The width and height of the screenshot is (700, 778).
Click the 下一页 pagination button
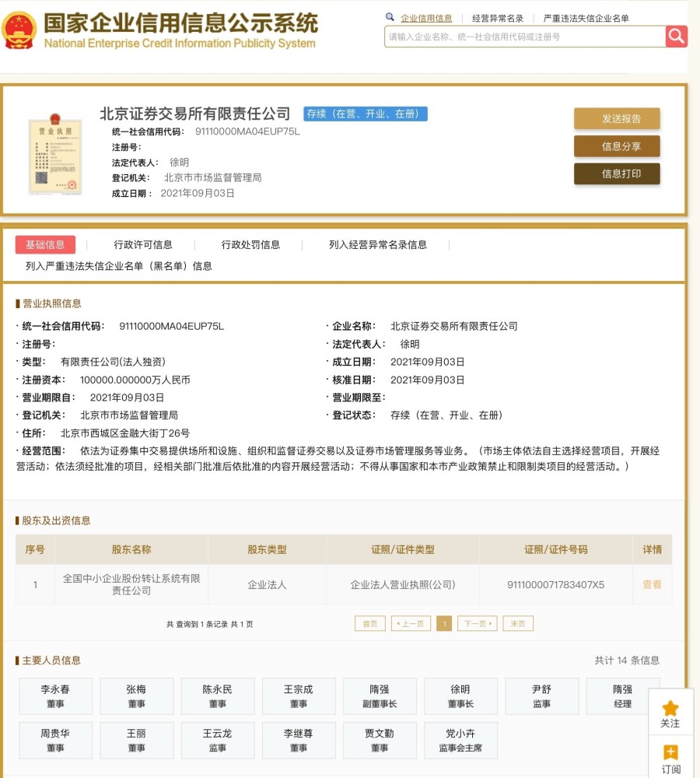(x=478, y=624)
